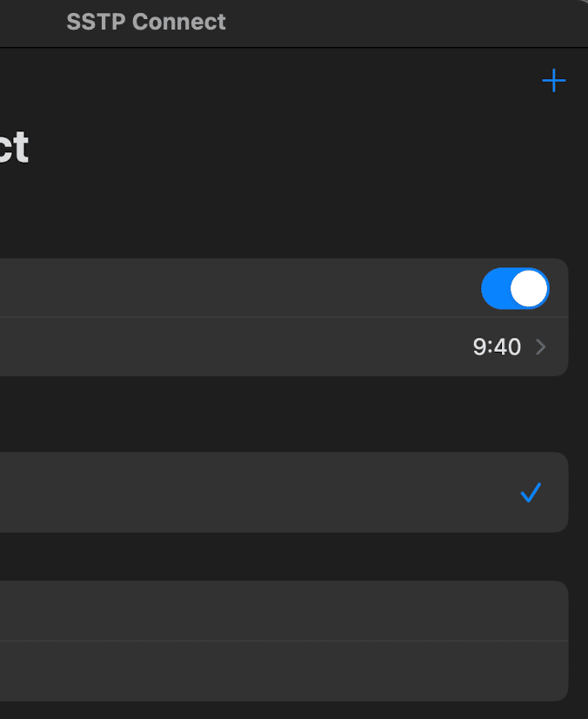Click empty area left of the checkmark
Image resolution: width=588 pixels, height=719 pixels.
[348, 492]
